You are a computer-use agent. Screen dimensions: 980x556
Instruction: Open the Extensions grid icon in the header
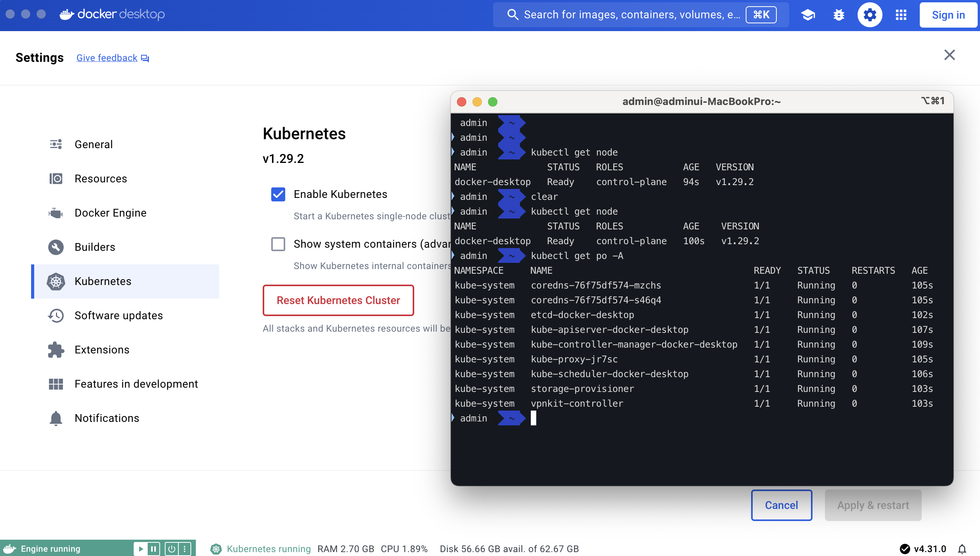[901, 15]
